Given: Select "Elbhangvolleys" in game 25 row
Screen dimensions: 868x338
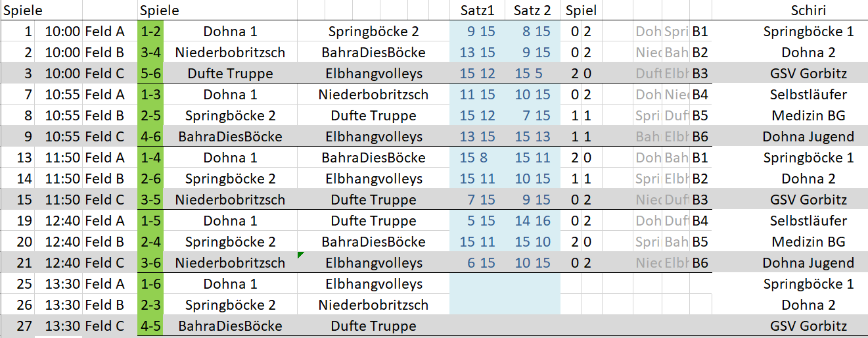Looking at the screenshot, I should click(x=374, y=284).
